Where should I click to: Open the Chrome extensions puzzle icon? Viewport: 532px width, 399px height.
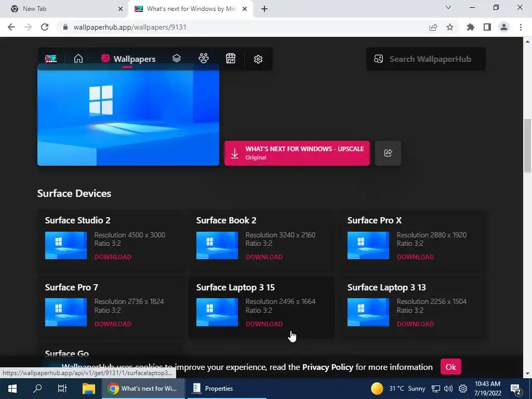pos(471,27)
